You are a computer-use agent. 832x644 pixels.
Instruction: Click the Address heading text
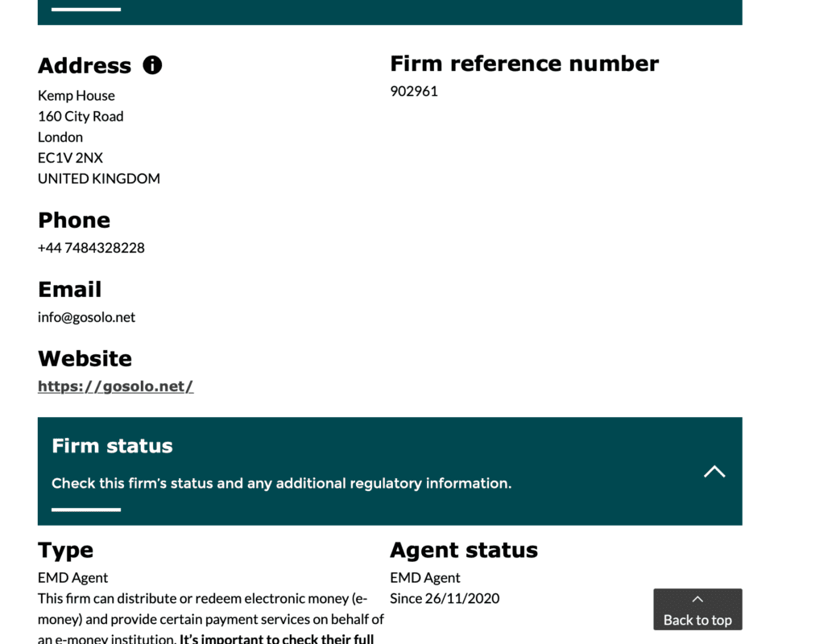point(85,66)
